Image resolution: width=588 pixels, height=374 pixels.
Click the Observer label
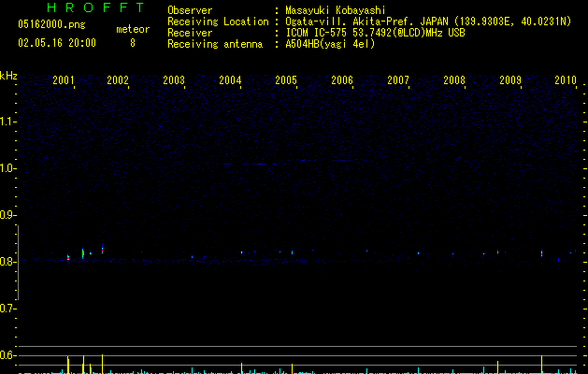pyautogui.click(x=190, y=10)
